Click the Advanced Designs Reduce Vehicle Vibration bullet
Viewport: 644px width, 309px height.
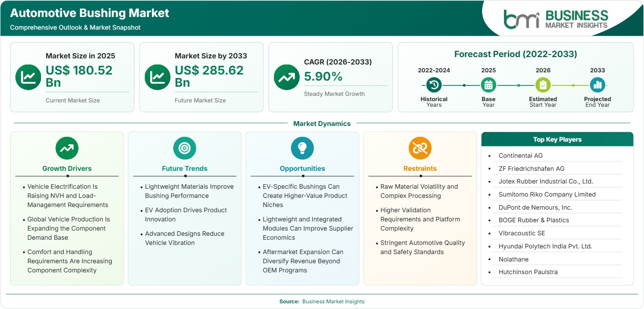(185, 238)
